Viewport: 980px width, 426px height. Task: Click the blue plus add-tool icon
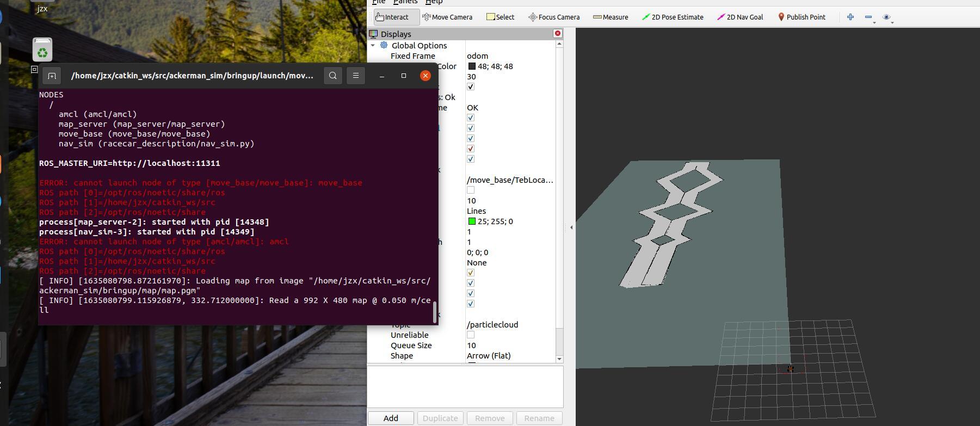coord(850,17)
